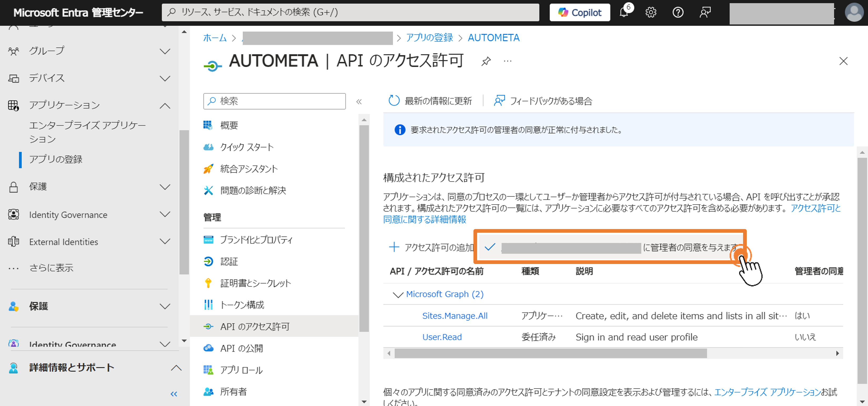
Task: Click the アプリ ロール icon
Action: pos(208,370)
